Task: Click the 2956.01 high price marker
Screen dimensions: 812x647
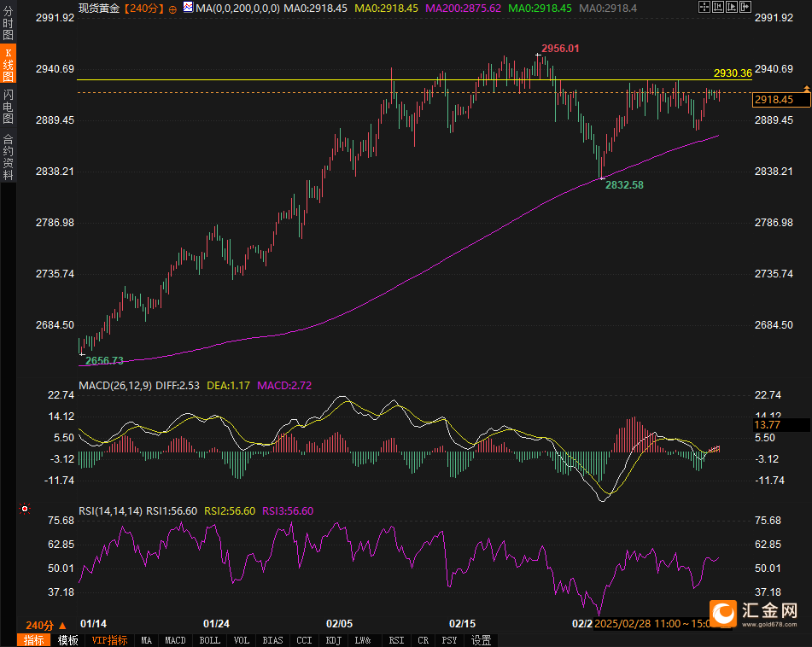Action: point(560,49)
